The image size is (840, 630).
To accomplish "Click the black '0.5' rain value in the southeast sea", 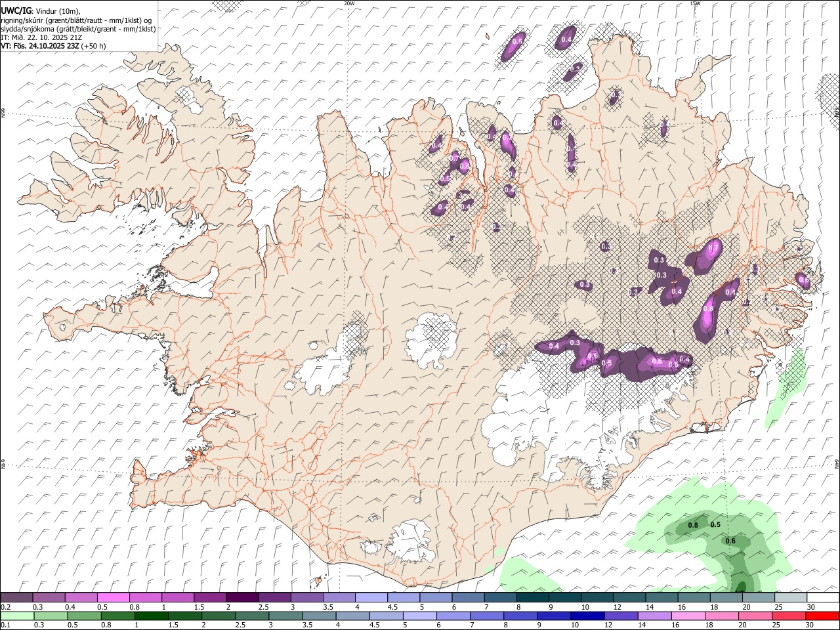I will (x=715, y=524).
